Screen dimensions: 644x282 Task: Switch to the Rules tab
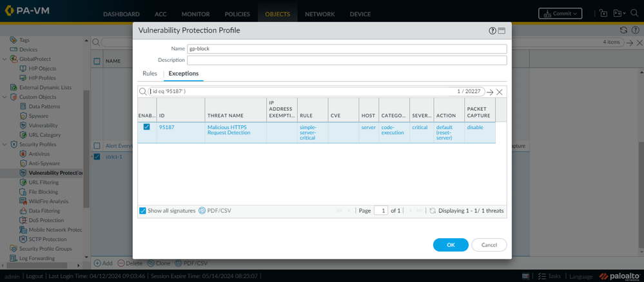coord(150,74)
